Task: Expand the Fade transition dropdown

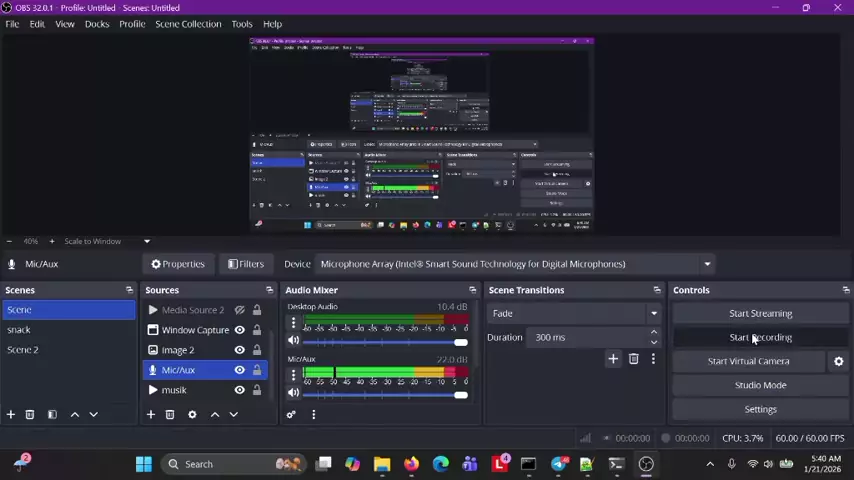Action: [x=654, y=313]
